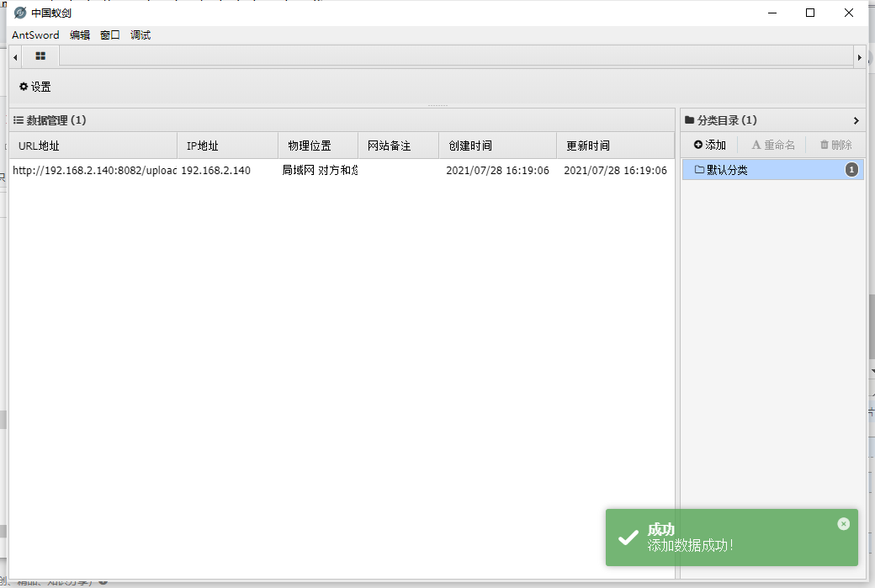Click the 中国蚁剑 app icon in title bar
Viewport: 875px width, 588px height.
click(20, 13)
